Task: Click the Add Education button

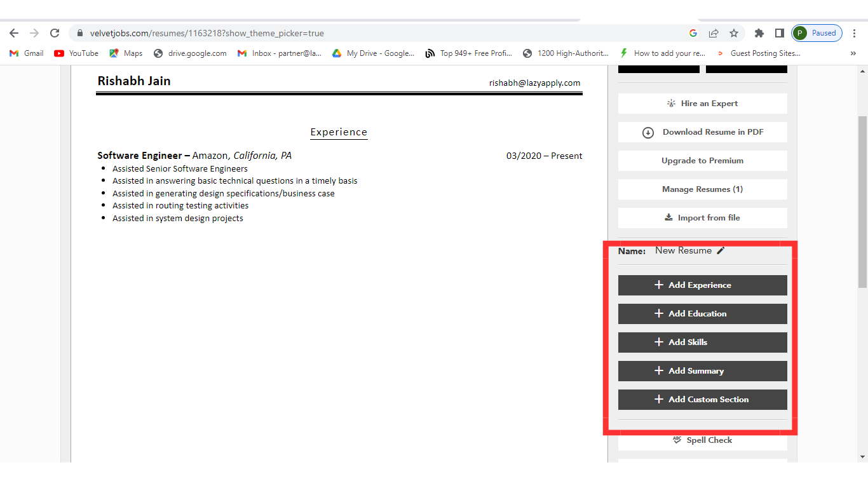Action: click(702, 314)
